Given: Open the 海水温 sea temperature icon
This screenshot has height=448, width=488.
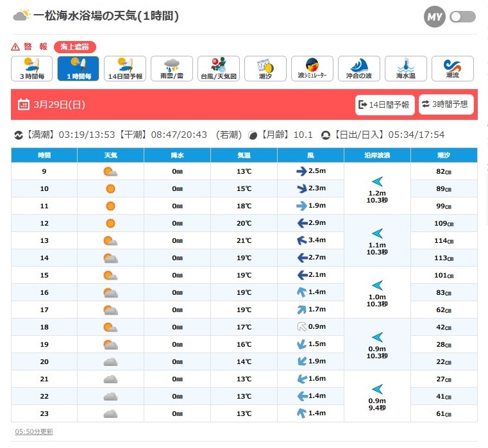Looking at the screenshot, I should coord(406,69).
